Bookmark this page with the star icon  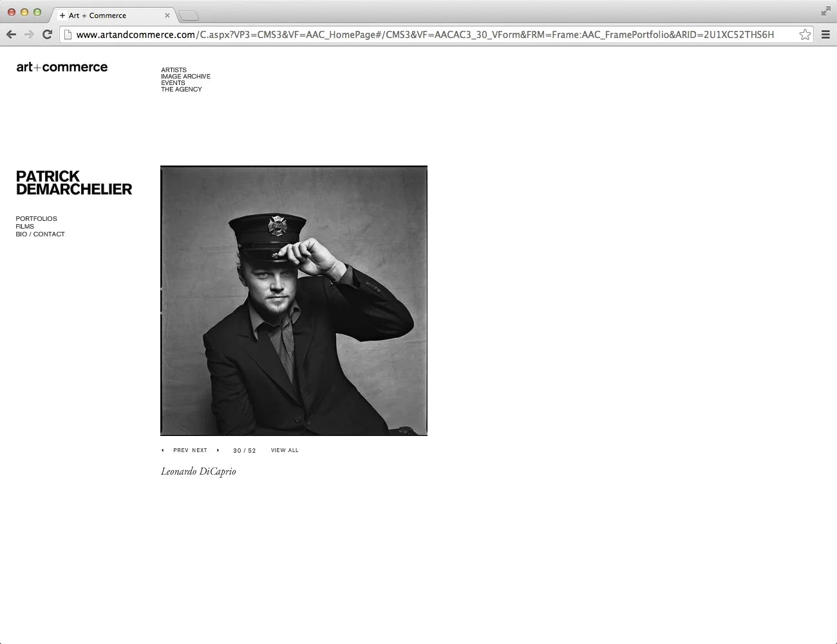click(x=805, y=35)
